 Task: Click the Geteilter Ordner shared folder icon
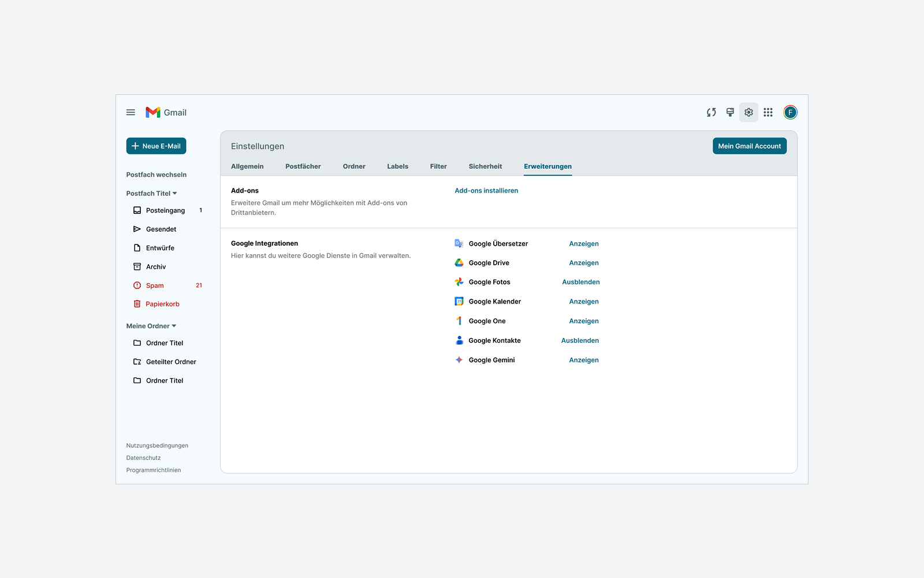[137, 362]
